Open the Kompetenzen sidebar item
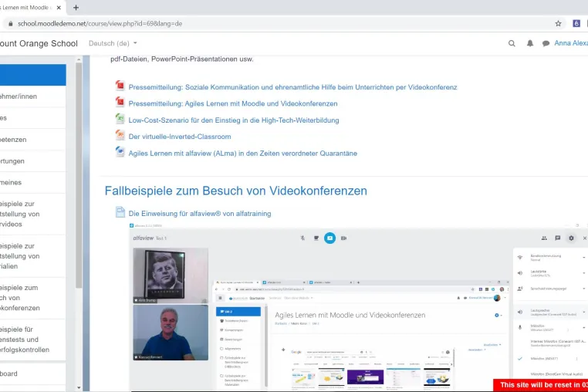Screen dimensions: 588x392 point(33,140)
